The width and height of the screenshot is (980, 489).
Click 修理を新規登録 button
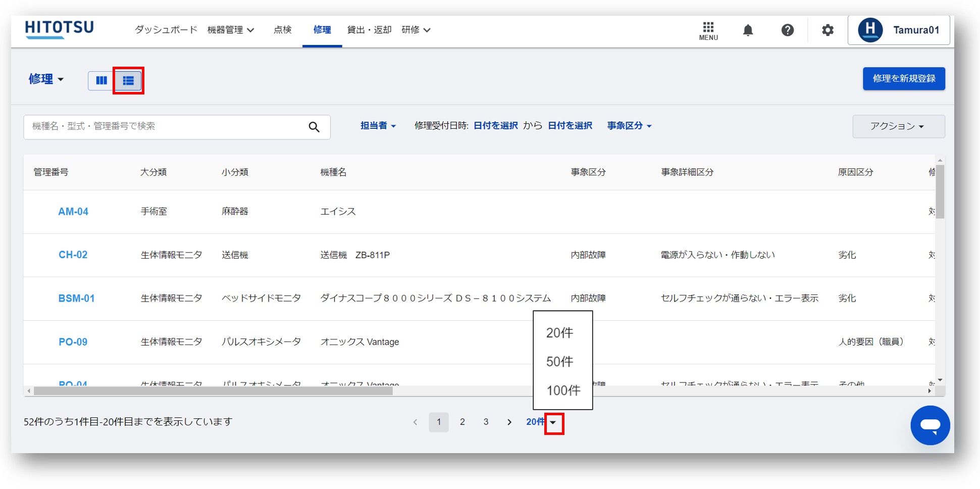[x=904, y=79]
